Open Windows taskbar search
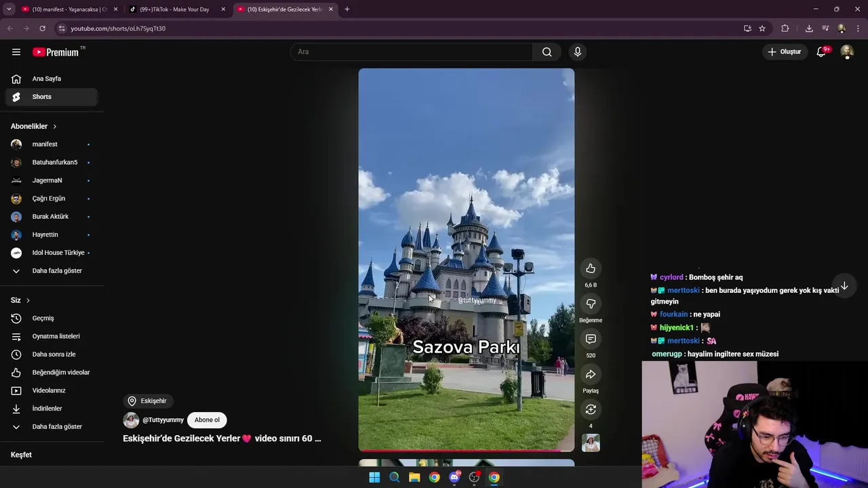The image size is (868, 488). click(395, 477)
